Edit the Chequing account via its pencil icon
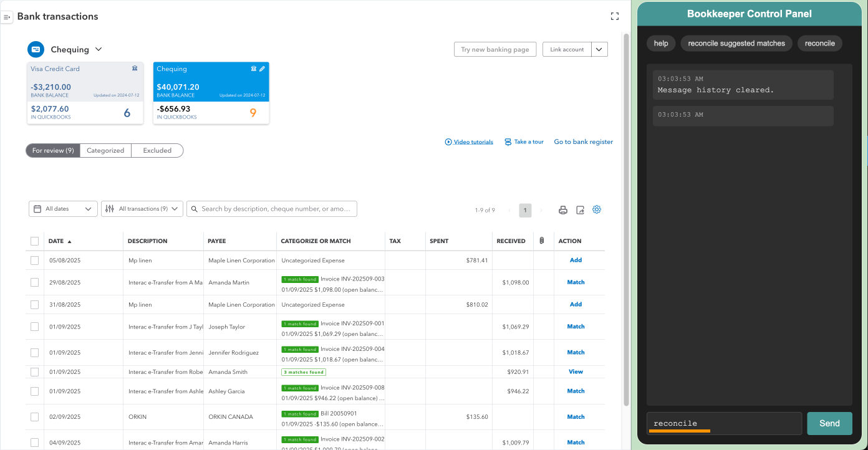The image size is (868, 450). click(263, 69)
